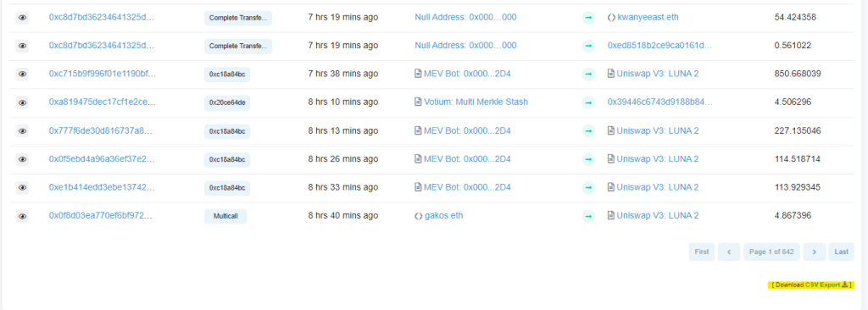
Task: Click green arrow in the gakos.eth row
Action: click(588, 216)
